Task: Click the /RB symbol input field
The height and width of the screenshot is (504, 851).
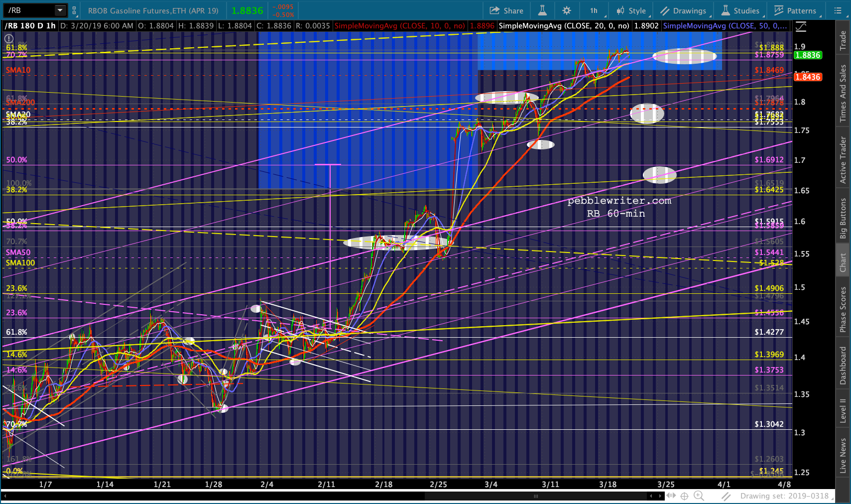Action: coord(30,10)
